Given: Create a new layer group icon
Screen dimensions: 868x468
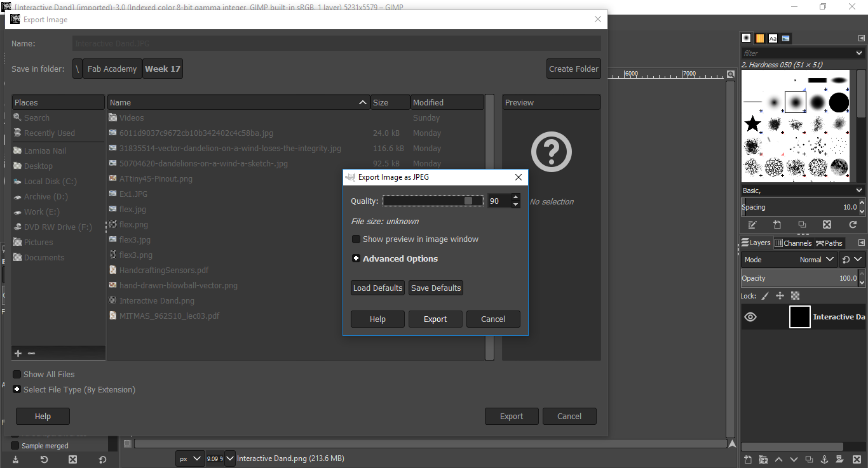Looking at the screenshot, I should tap(763, 460).
